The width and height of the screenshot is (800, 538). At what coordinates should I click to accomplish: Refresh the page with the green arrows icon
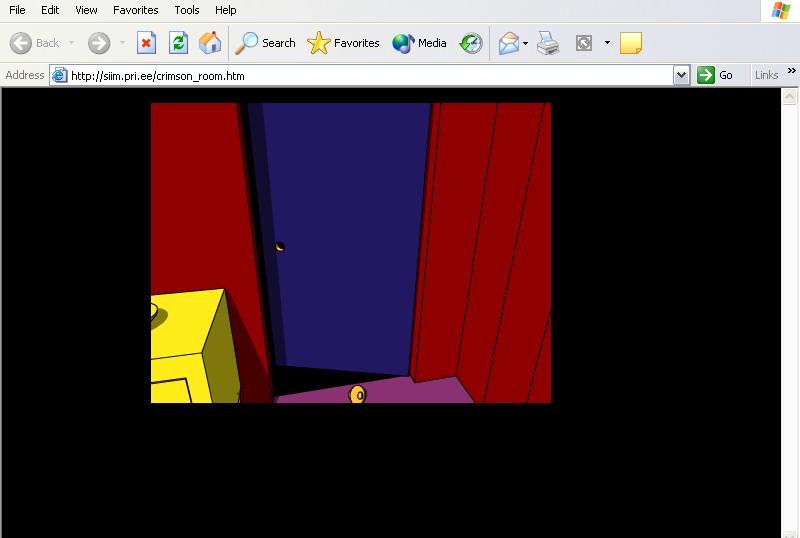179,43
